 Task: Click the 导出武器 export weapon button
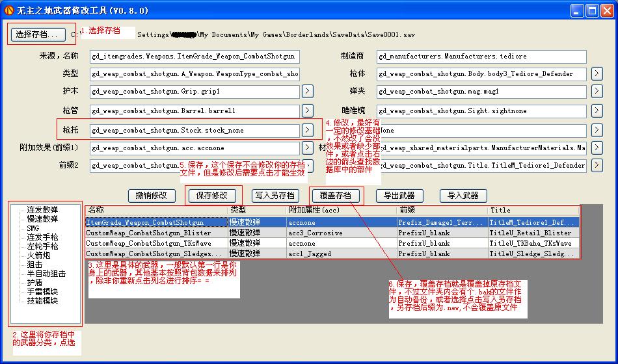[399, 195]
